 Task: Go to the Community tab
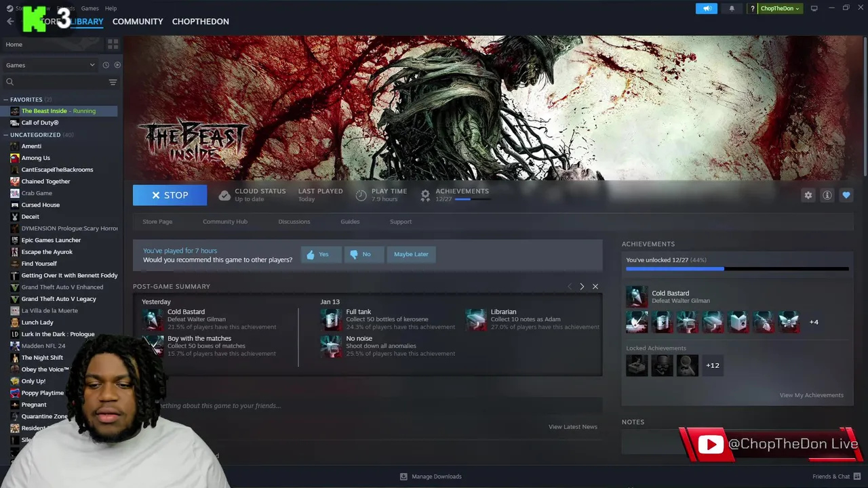(x=138, y=22)
